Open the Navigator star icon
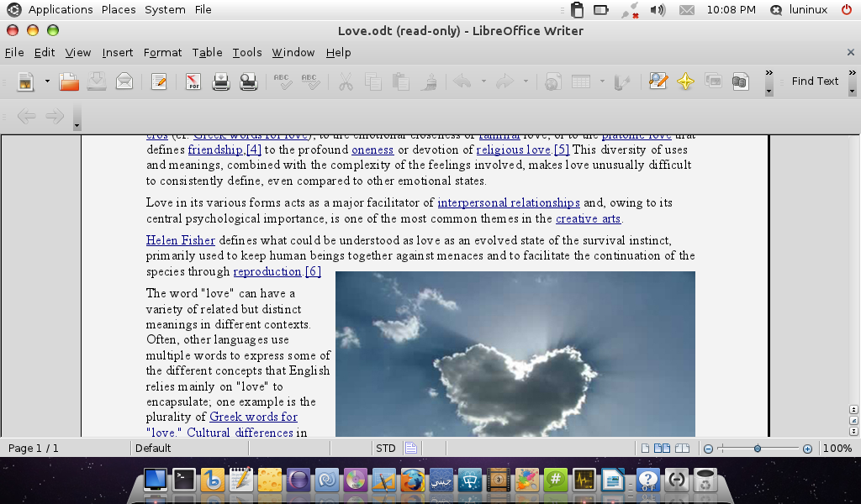 pos(685,81)
